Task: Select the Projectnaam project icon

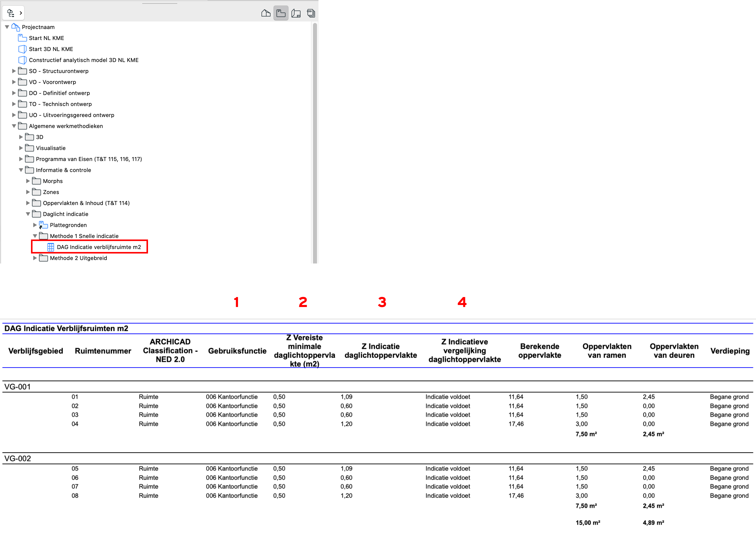Action: click(16, 27)
